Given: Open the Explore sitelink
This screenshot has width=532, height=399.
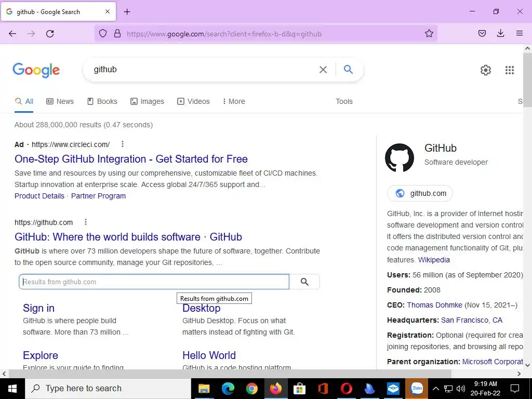Looking at the screenshot, I should point(41,355).
